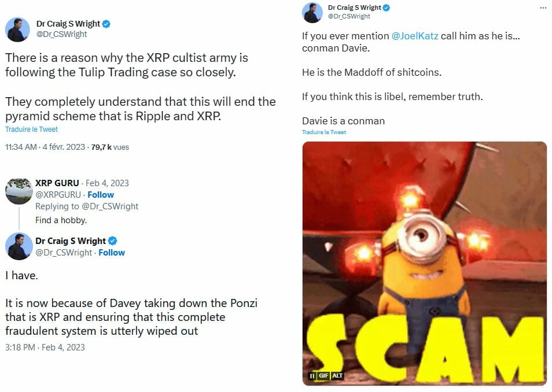This screenshot has width=552, height=392.
Task: Open the @JoelKatz mention link
Action: [x=415, y=36]
